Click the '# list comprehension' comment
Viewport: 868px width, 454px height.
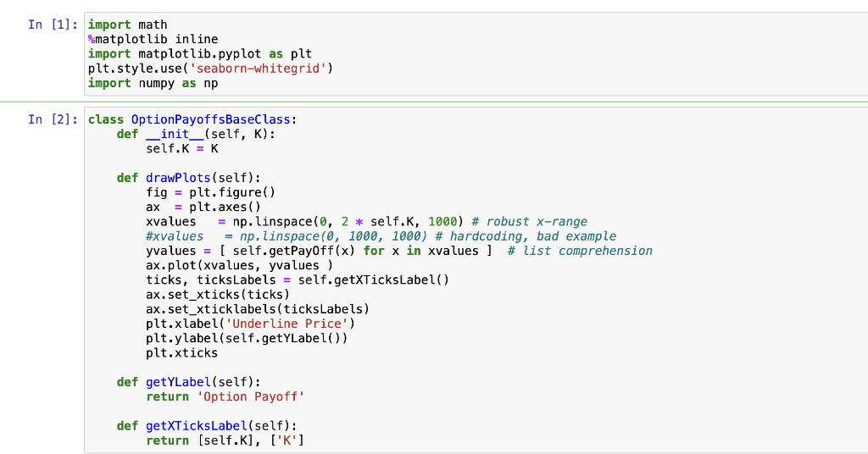[x=580, y=251]
